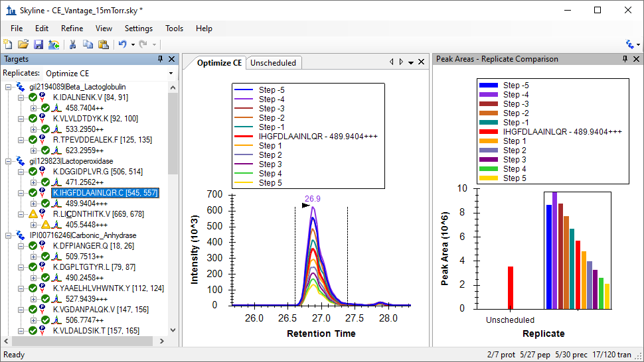
Task: Click the Beta_Lactoglobulin protein icon
Action: pyautogui.click(x=20, y=86)
